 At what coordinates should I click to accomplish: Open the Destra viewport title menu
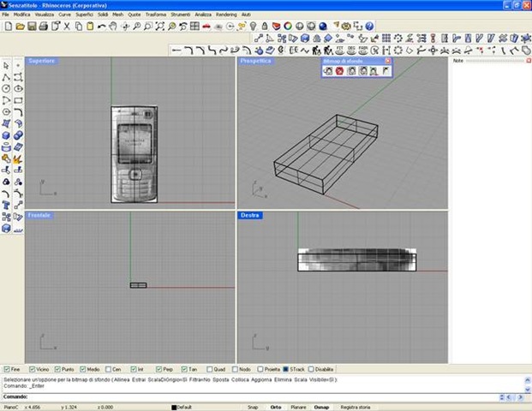(250, 215)
